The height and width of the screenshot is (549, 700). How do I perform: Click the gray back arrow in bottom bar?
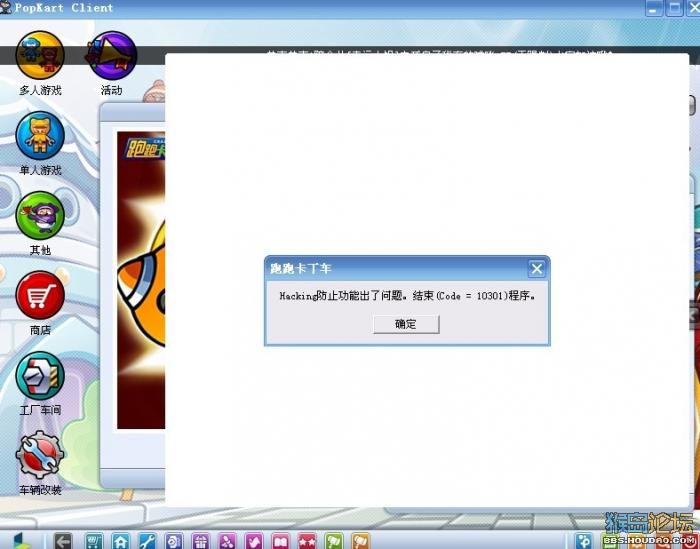pos(63,541)
